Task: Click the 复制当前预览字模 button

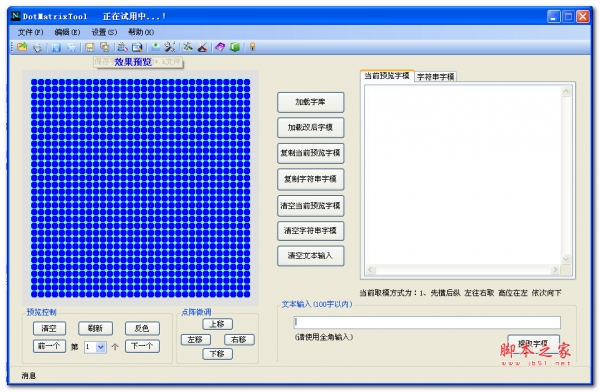Action: [310, 153]
